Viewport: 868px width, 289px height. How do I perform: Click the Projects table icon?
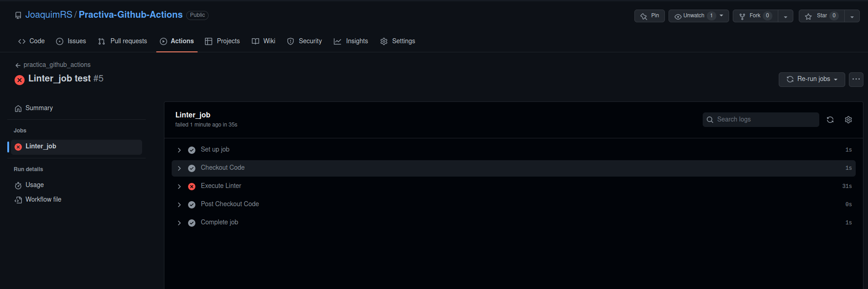pyautogui.click(x=209, y=41)
